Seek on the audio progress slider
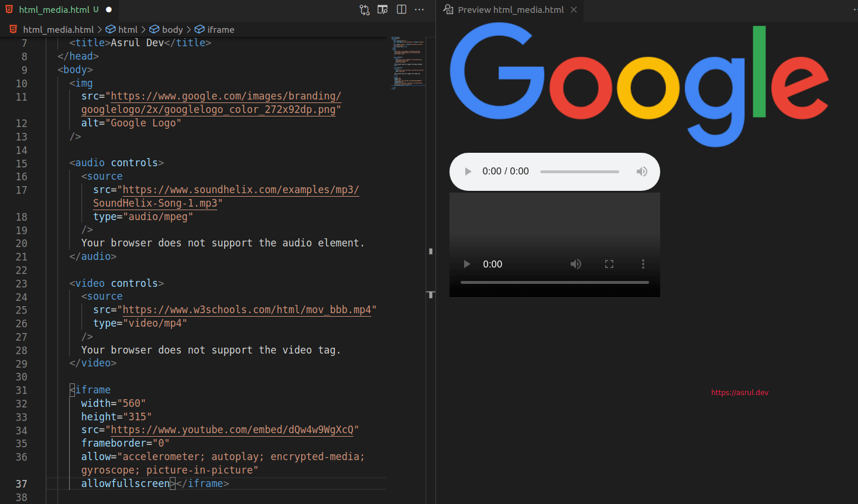The image size is (858, 504). point(579,172)
